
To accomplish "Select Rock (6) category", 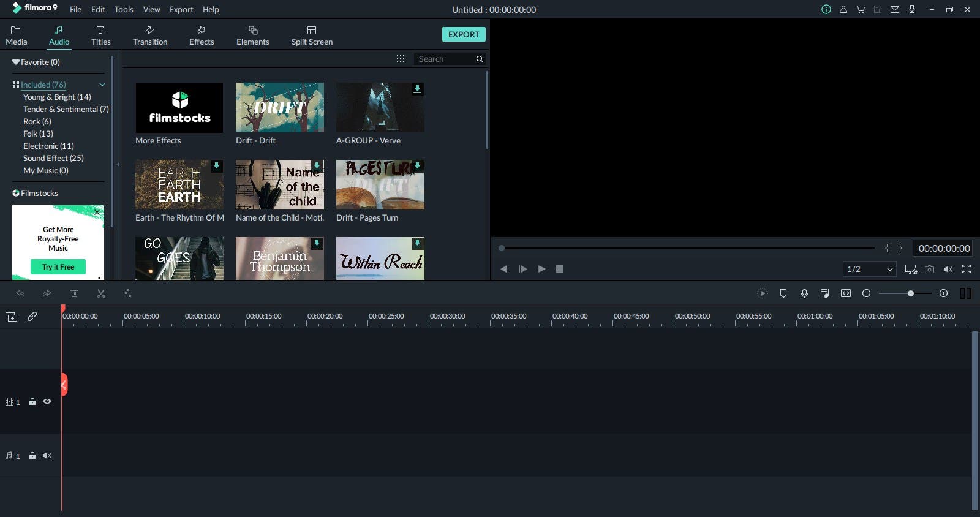I will point(37,121).
